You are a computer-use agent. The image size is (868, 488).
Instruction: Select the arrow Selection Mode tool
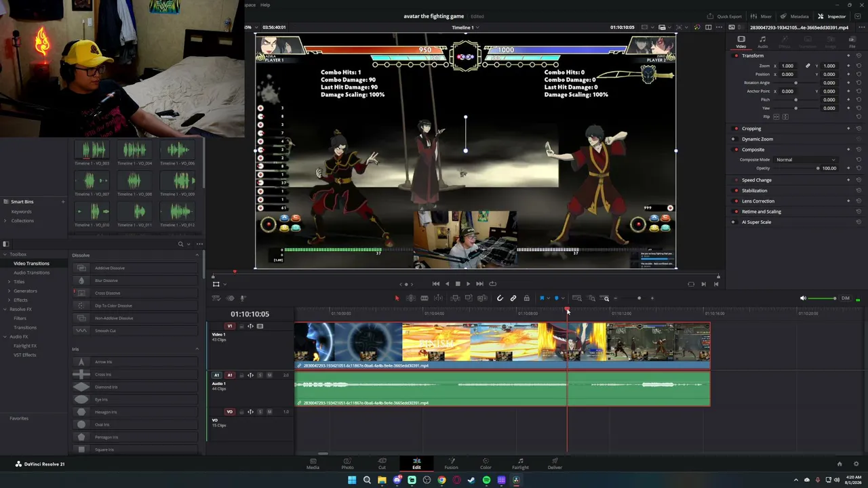(x=397, y=298)
